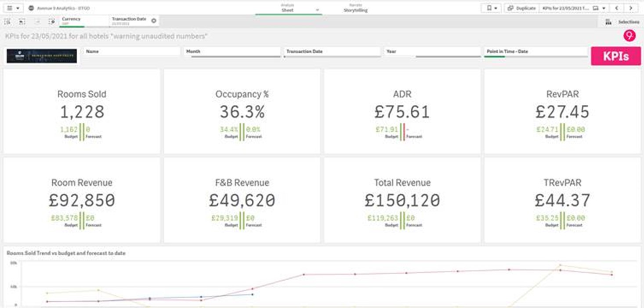Click the step back selections icon
Image resolution: width=644 pixels, height=308 pixels.
(x=22, y=21)
